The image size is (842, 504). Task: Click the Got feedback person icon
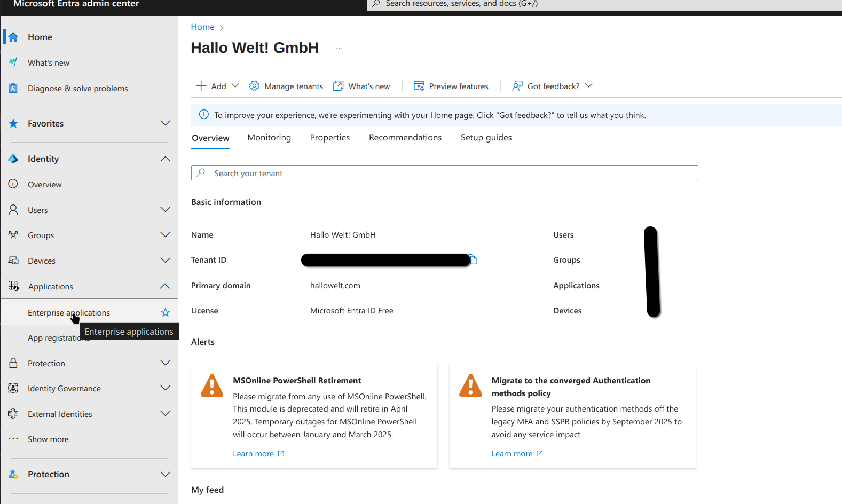(x=517, y=86)
